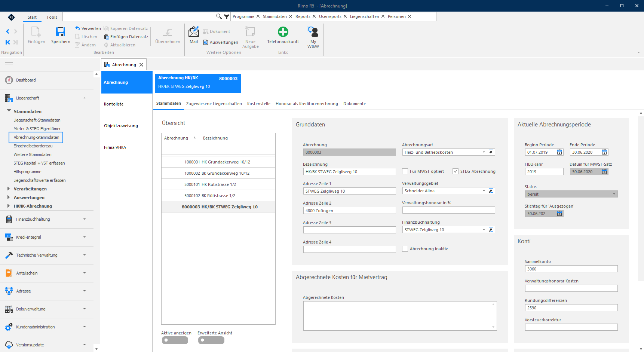Open the Tools ribbon tab
This screenshot has width=644, height=352.
point(52,17)
